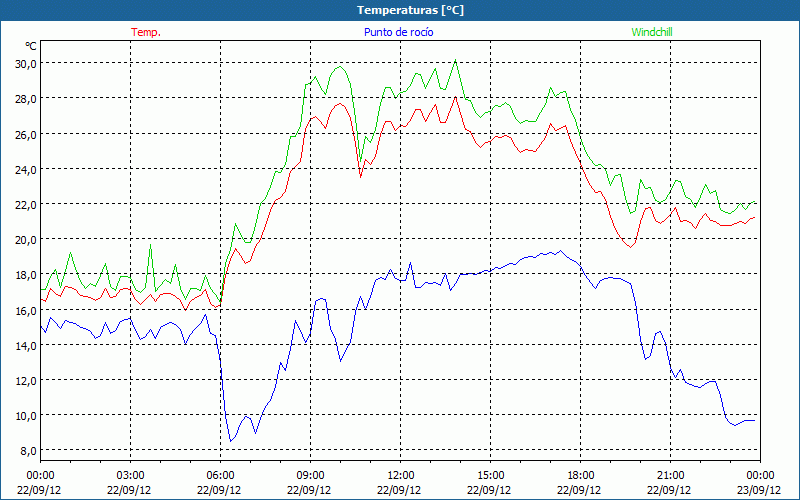Select the green 'Windchill' legend label
The image size is (800, 500).
[652, 32]
